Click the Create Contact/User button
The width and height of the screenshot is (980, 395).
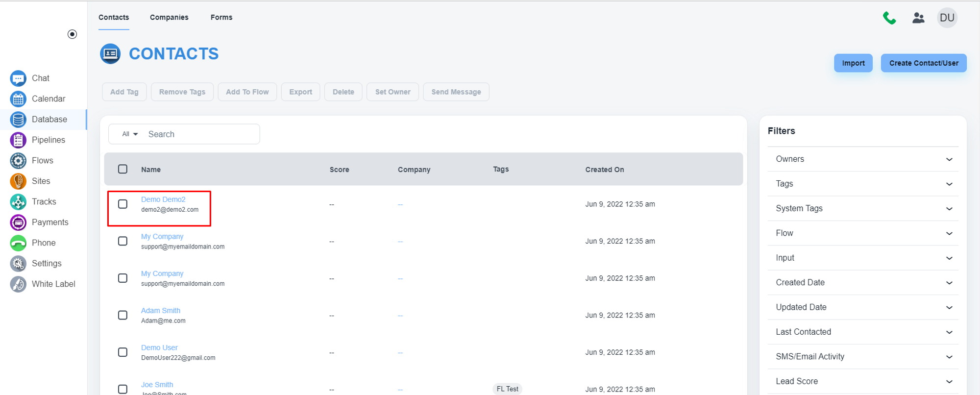pyautogui.click(x=924, y=63)
